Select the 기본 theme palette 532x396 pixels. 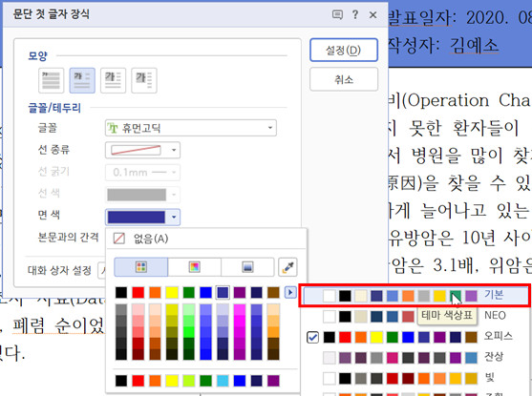pyautogui.click(x=415, y=296)
